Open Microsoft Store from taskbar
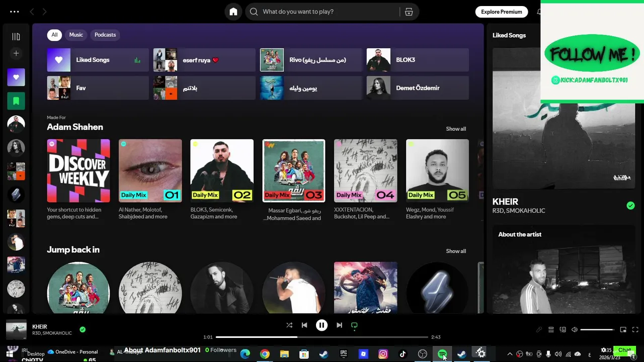The height and width of the screenshot is (362, 644). tap(304, 354)
